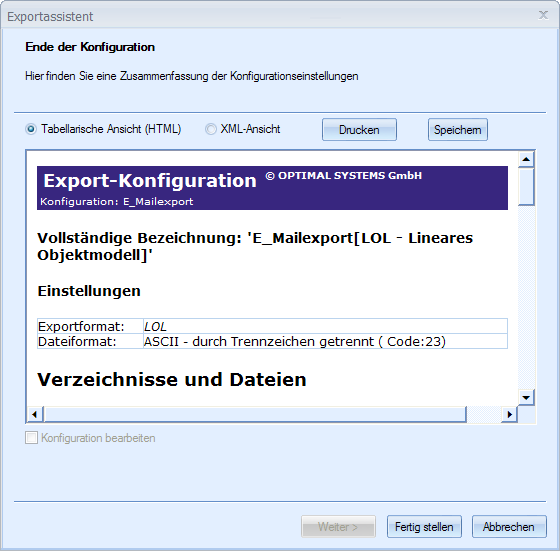Screen dimensions: 560x551
Task: Click the Einstellungen section heading
Action: pos(89,291)
